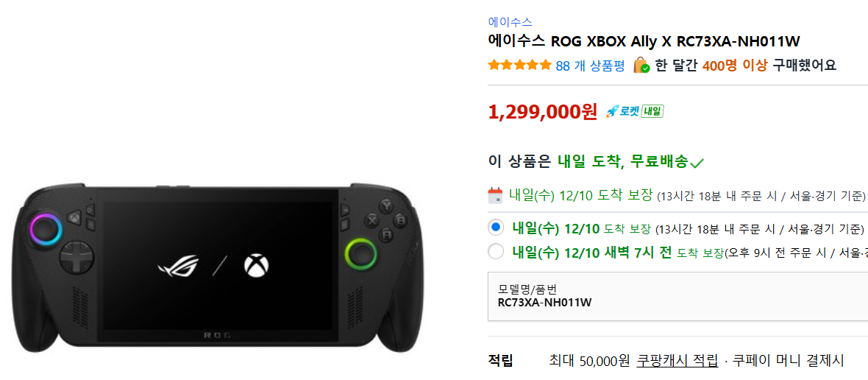868x380 pixels.
Task: Click the 400명 이상 구매했어요 text
Action: (x=769, y=66)
